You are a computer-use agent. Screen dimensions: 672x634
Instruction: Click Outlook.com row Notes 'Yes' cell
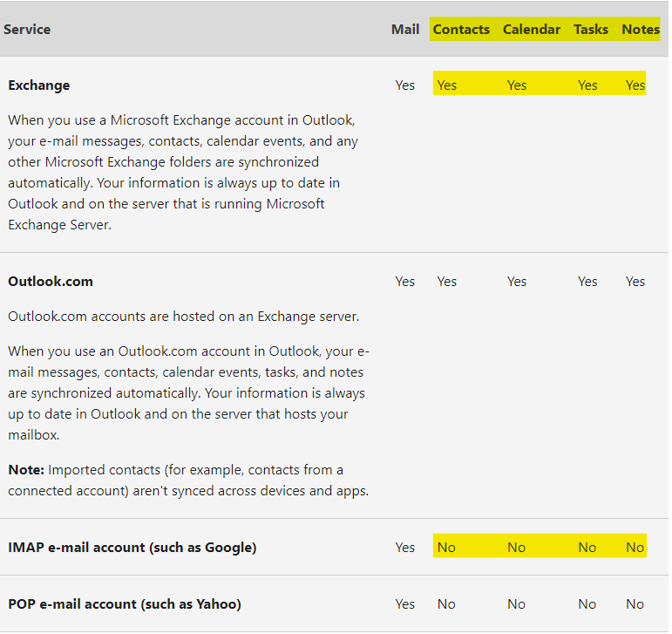(635, 281)
